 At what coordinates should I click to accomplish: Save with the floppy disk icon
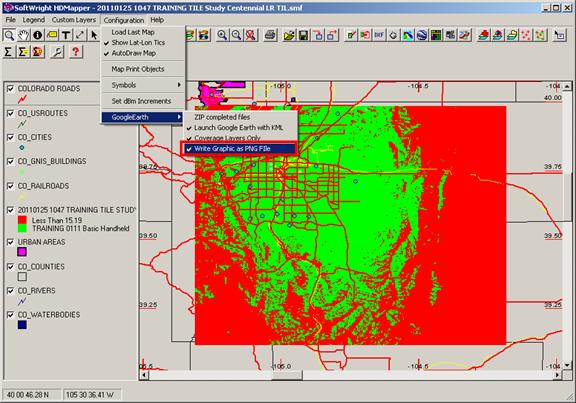click(303, 35)
